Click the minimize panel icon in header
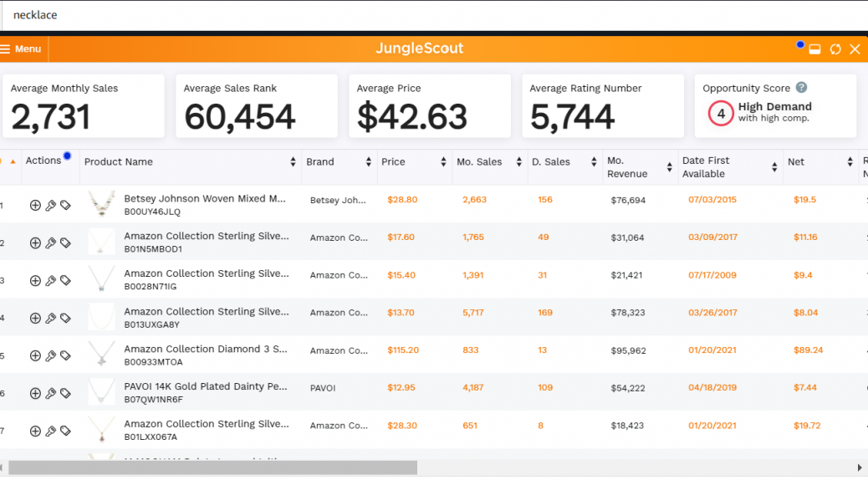 pyautogui.click(x=814, y=49)
